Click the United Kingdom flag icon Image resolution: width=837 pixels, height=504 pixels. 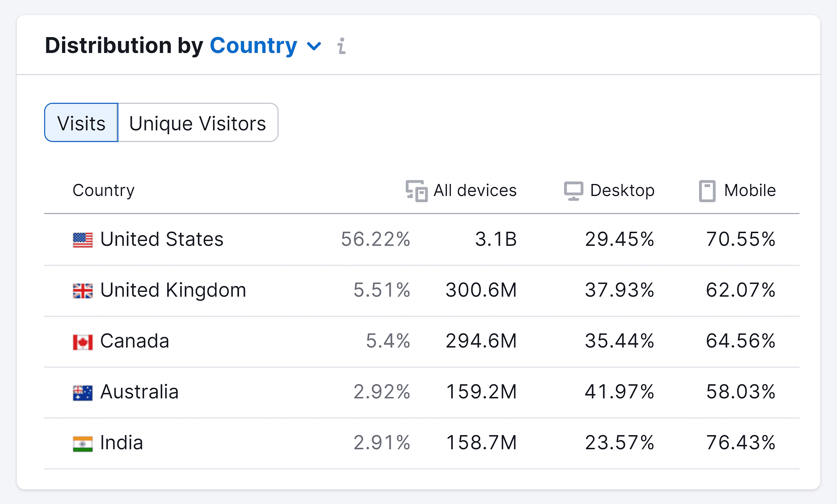(83, 291)
